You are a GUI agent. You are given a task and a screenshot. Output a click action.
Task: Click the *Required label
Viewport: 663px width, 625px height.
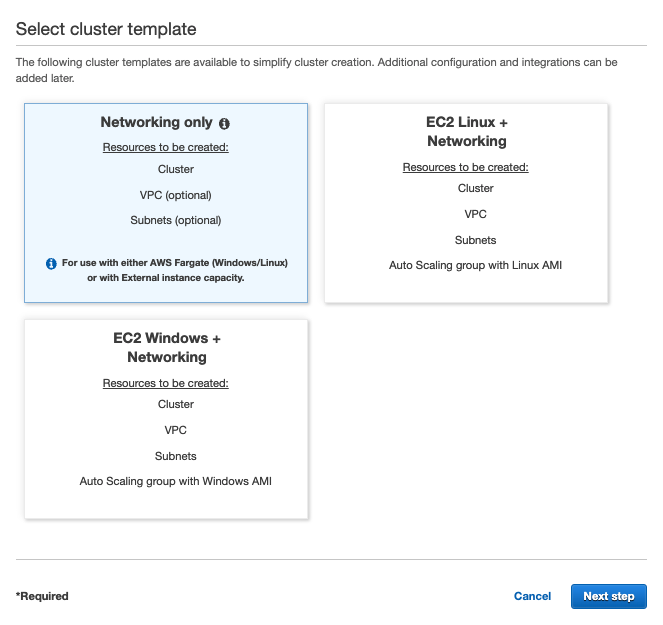point(42,596)
